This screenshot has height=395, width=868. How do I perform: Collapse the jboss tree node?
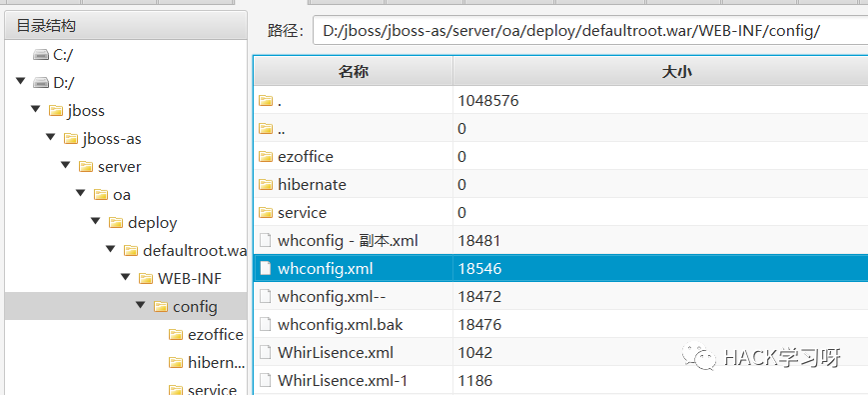(36, 110)
